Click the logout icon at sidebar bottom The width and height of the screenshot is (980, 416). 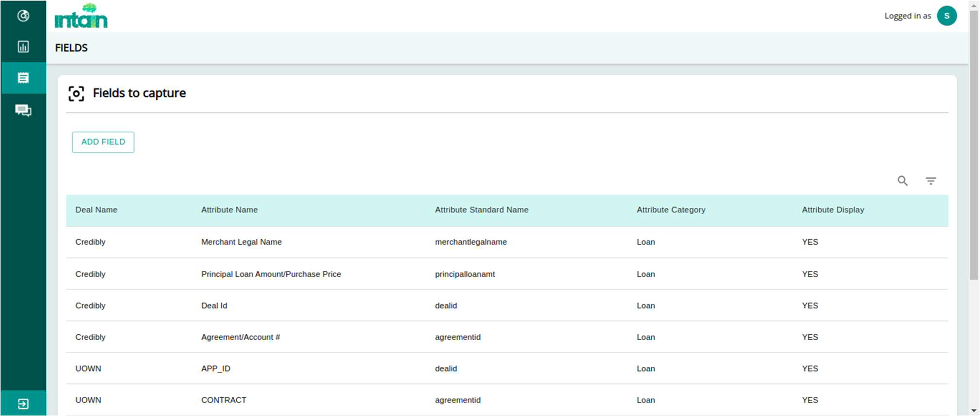[23, 404]
